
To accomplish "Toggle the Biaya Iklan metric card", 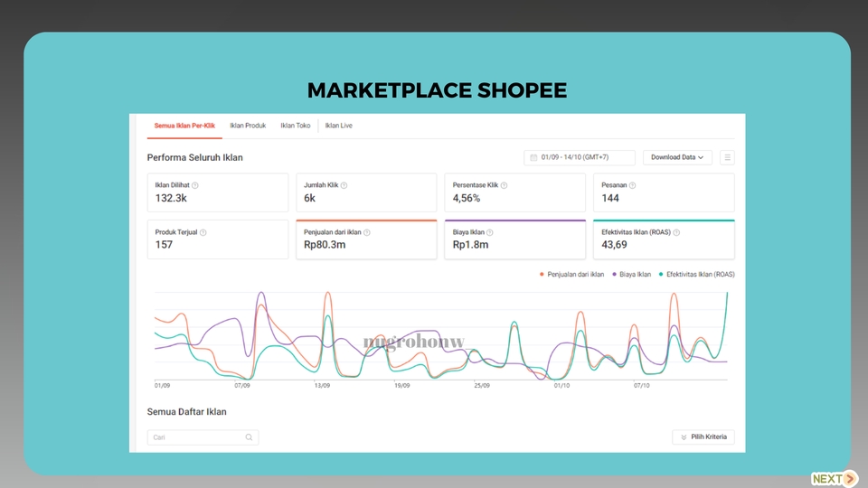I will pos(514,239).
